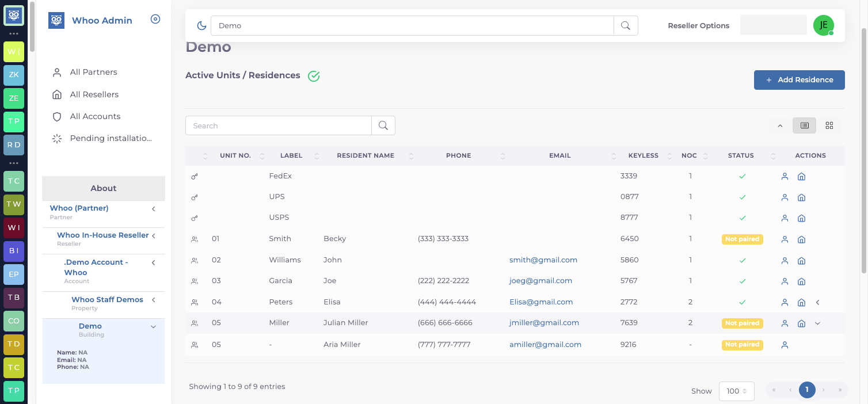Click the top bar search magnifier button
The height and width of the screenshot is (404, 868).
[626, 26]
